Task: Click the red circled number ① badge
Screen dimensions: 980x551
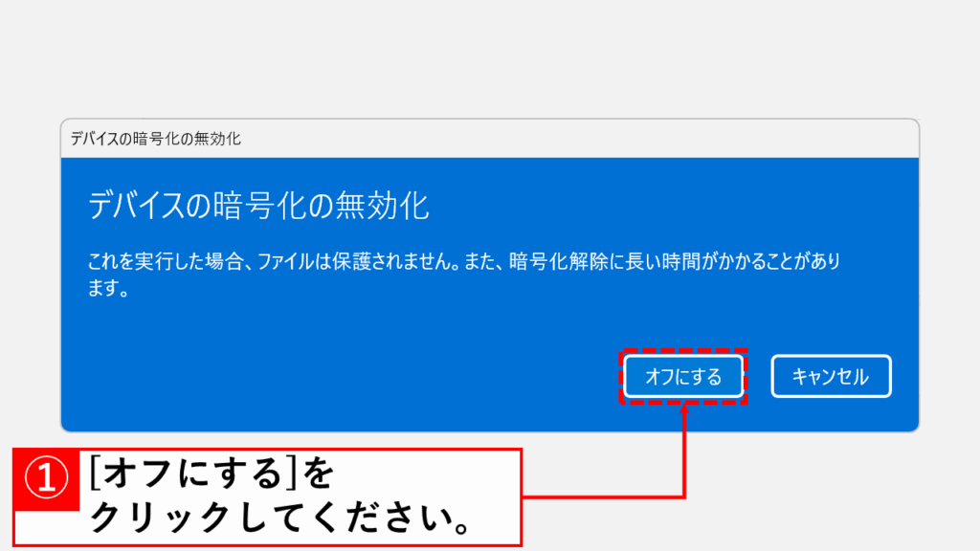Action: (x=46, y=478)
